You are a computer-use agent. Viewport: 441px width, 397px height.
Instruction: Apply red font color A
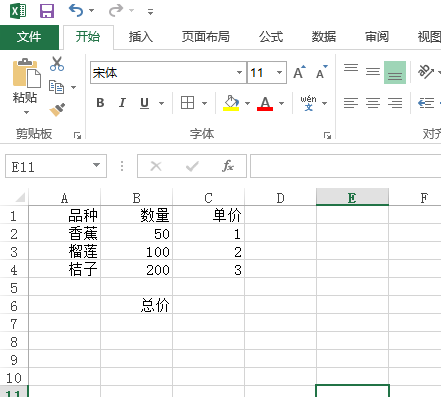[265, 103]
